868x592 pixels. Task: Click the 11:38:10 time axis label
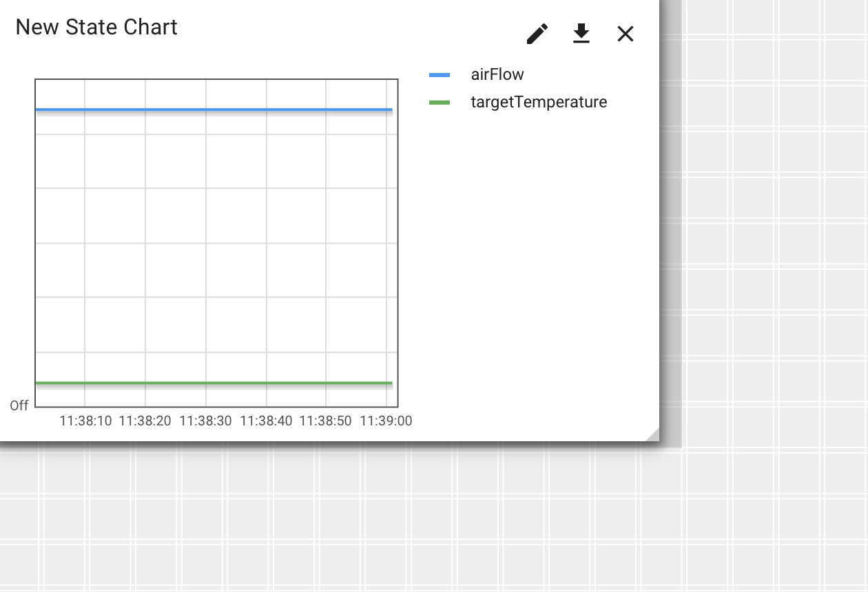(x=85, y=421)
